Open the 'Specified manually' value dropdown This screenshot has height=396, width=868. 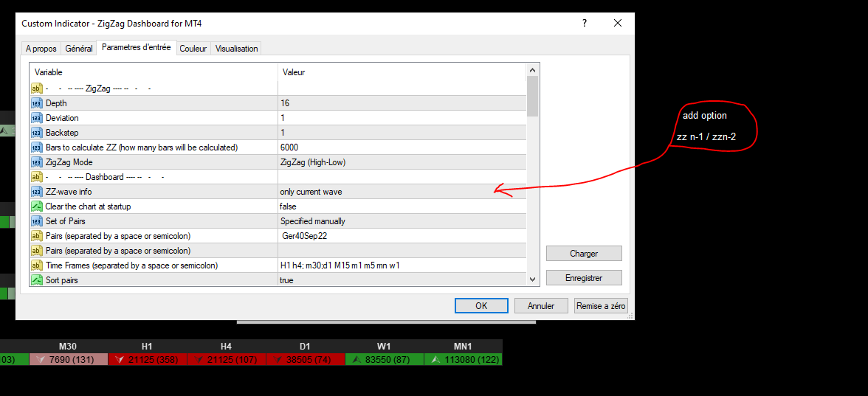click(x=402, y=221)
